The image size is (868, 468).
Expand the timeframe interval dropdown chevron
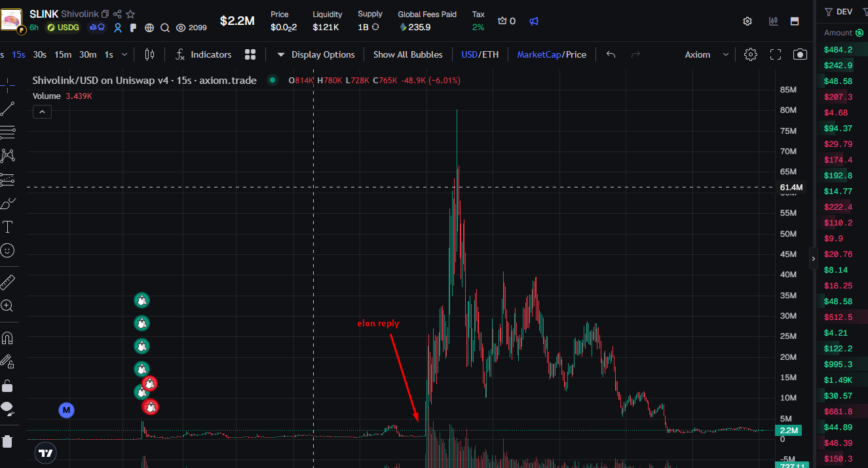coord(125,54)
